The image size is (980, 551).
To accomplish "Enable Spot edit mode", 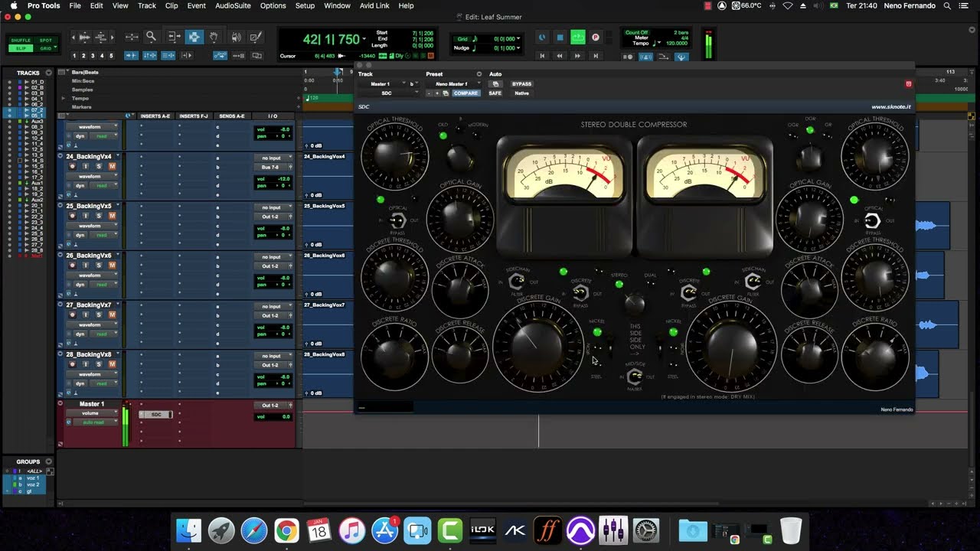I will [46, 41].
